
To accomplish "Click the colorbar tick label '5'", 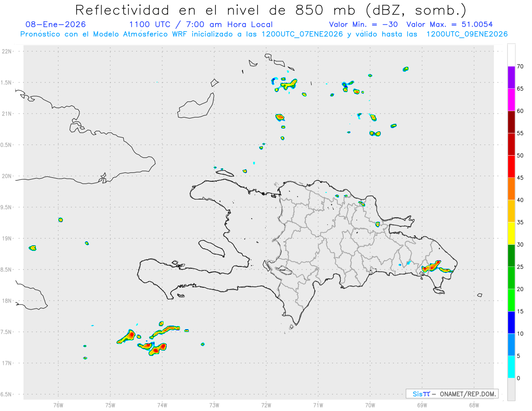I will (519, 356).
